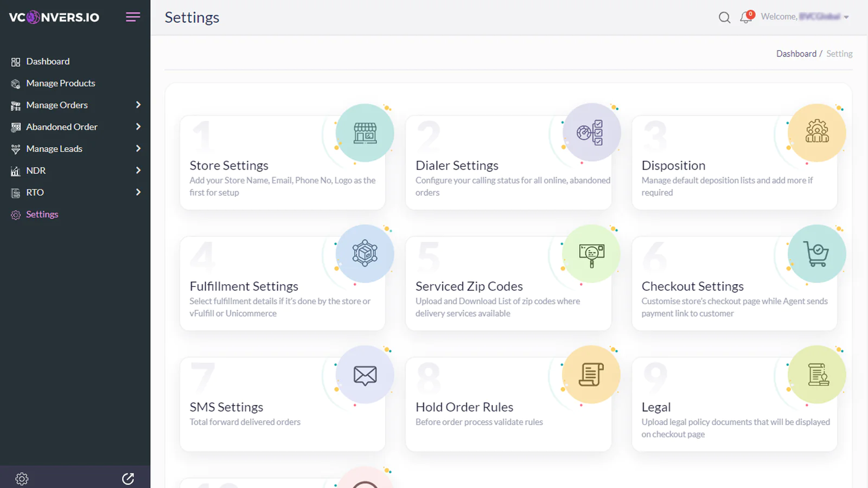Click the Setting breadcrumb text
Screen dimensions: 868x488
click(x=839, y=54)
